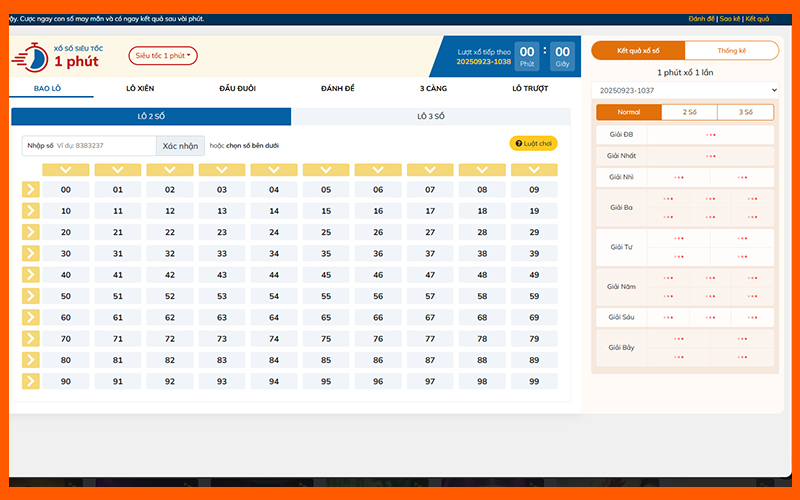This screenshot has width=800, height=500.
Task: Click the Nhập số number input field
Action: coord(103,145)
